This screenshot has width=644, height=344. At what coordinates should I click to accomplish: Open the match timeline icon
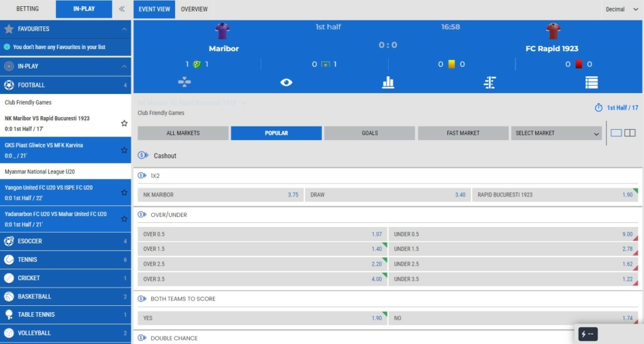(x=489, y=82)
